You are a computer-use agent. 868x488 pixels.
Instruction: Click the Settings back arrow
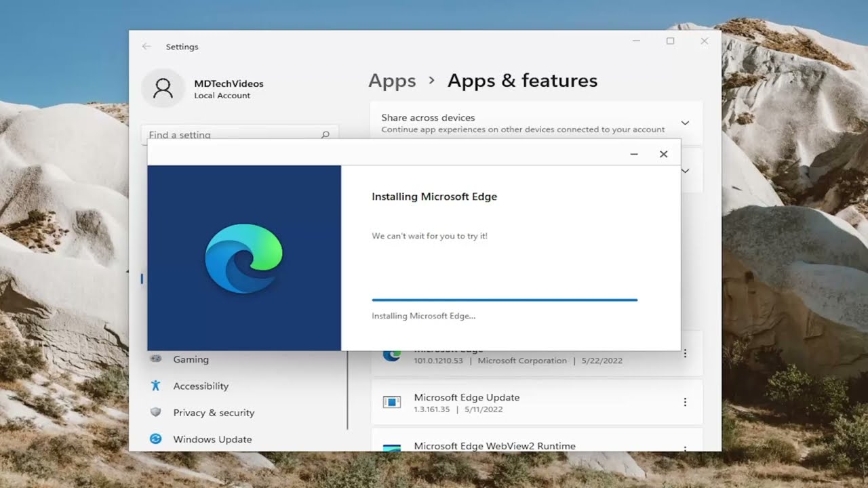[x=146, y=47]
